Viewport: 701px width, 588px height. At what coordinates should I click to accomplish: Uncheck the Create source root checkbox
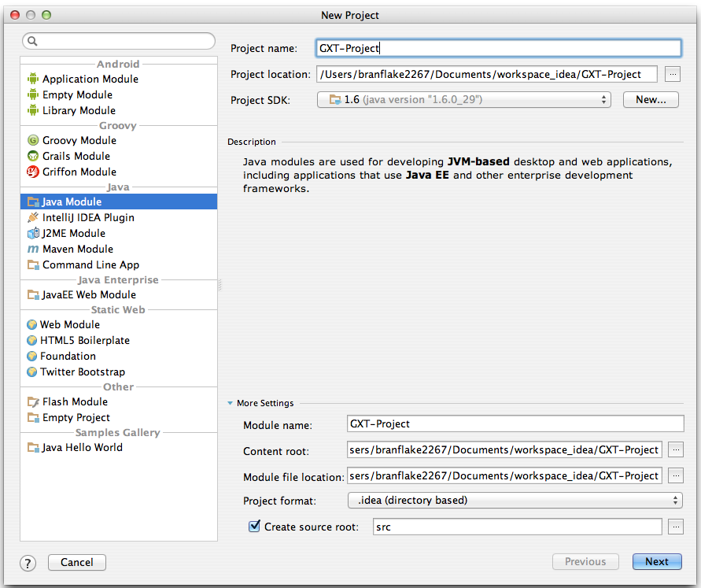tap(254, 526)
